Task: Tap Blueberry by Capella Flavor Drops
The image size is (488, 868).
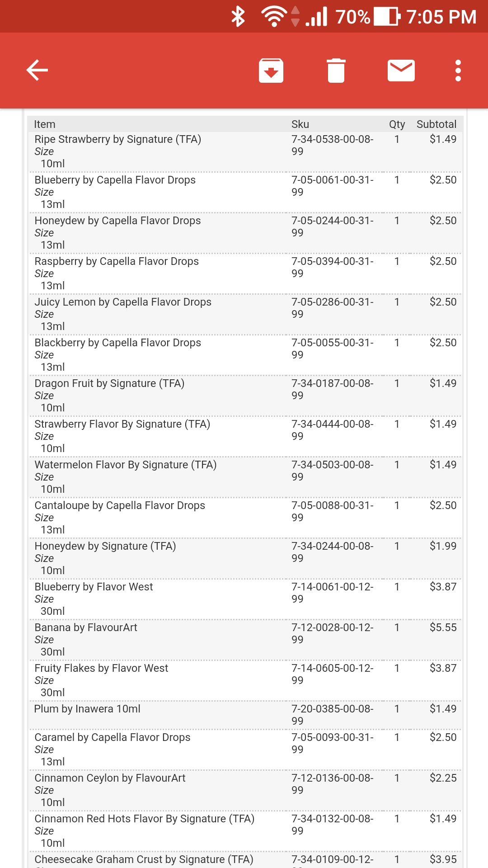Action: coord(115,180)
